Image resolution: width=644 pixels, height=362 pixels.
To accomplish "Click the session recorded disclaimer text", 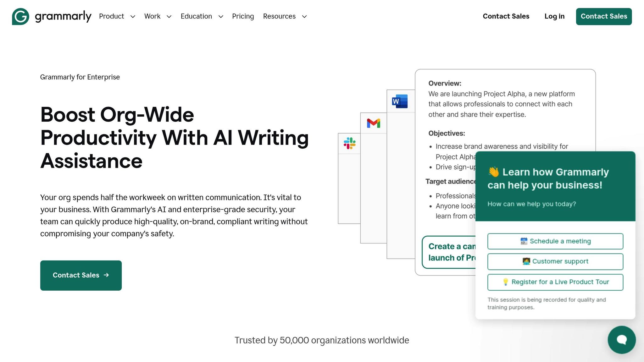I will 547,304.
